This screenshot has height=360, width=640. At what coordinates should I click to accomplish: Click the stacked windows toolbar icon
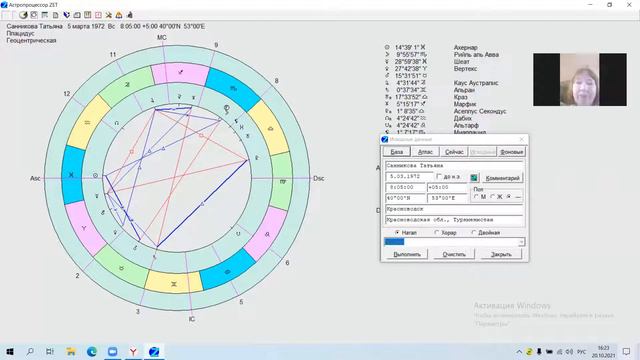pyautogui.click(x=77, y=15)
